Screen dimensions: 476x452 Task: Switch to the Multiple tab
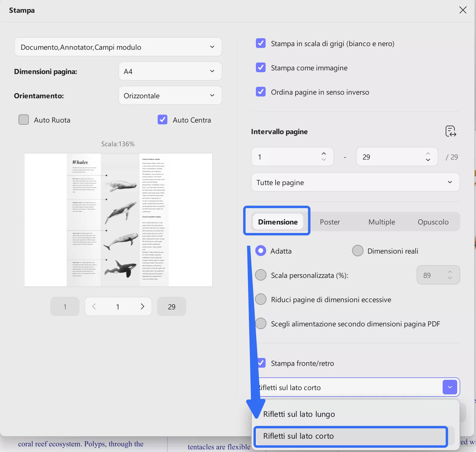382,222
